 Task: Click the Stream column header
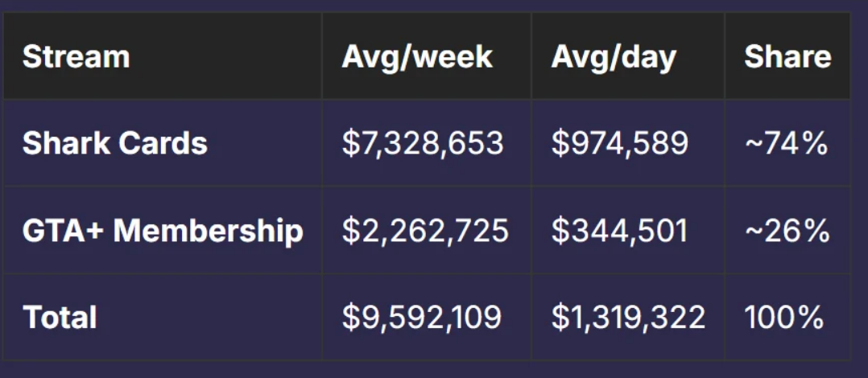tap(76, 57)
